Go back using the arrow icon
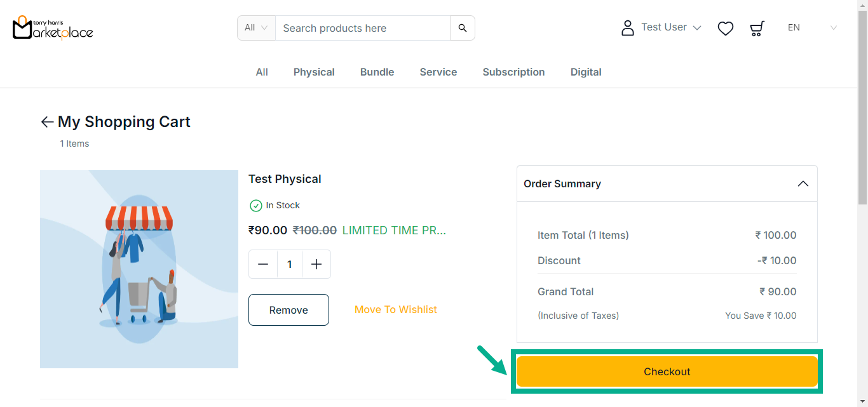The width and height of the screenshot is (868, 407). 47,122
